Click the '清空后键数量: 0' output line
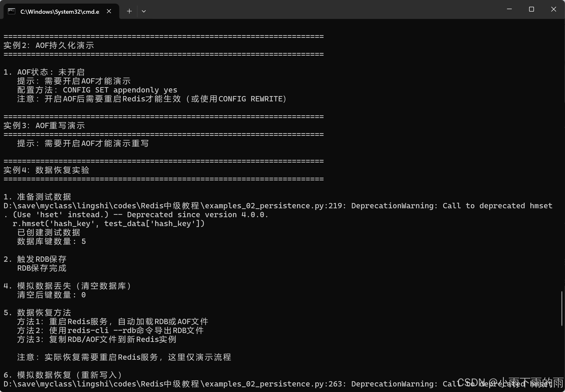The image size is (565, 392). 51,295
